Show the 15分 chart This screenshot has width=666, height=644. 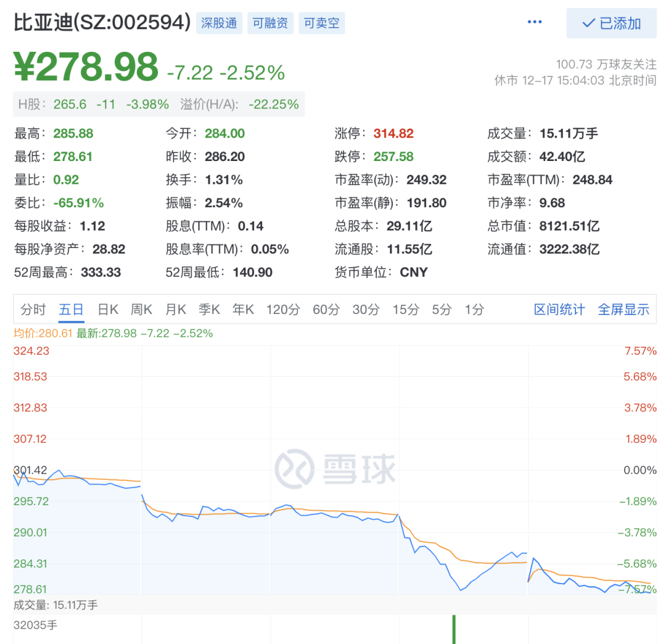pos(406,309)
